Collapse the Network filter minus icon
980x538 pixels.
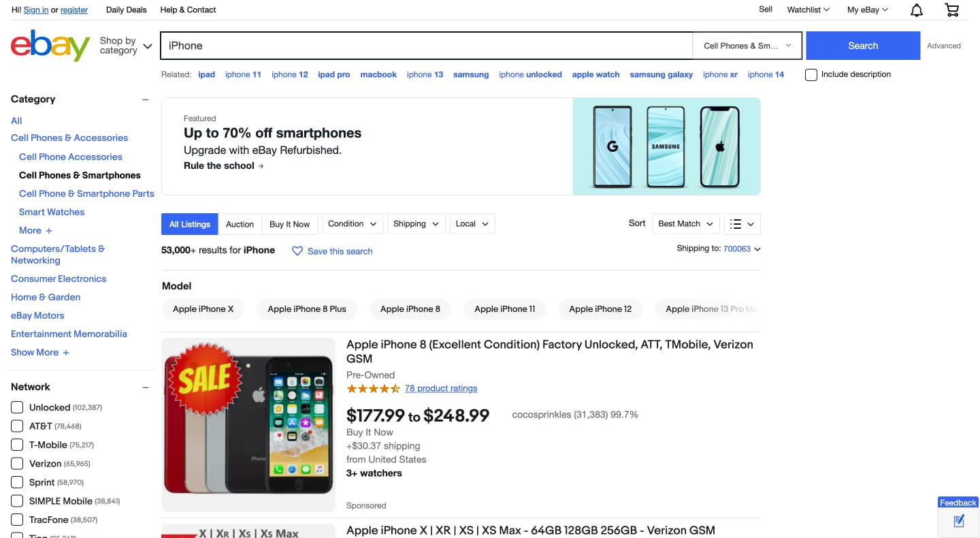click(x=145, y=387)
